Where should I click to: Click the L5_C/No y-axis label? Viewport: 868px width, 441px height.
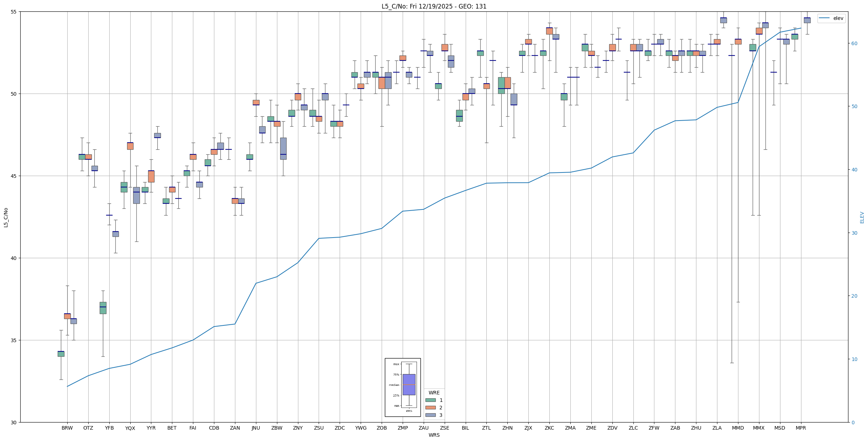coord(6,217)
